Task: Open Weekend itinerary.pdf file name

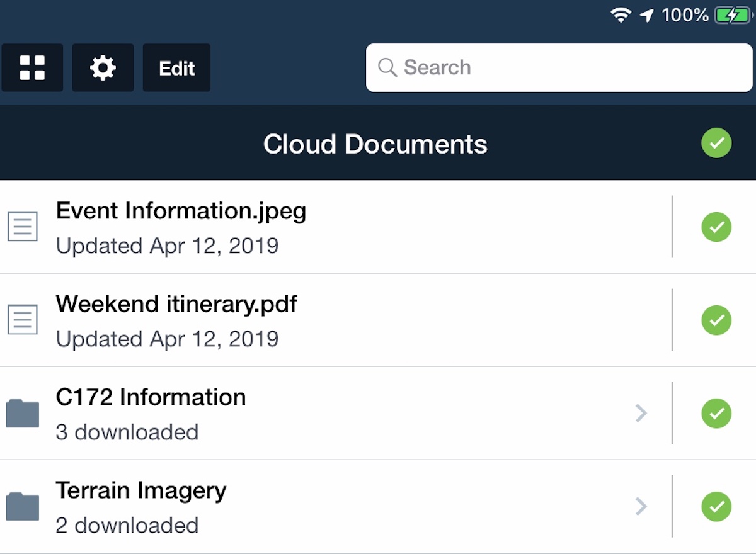Action: click(x=176, y=304)
